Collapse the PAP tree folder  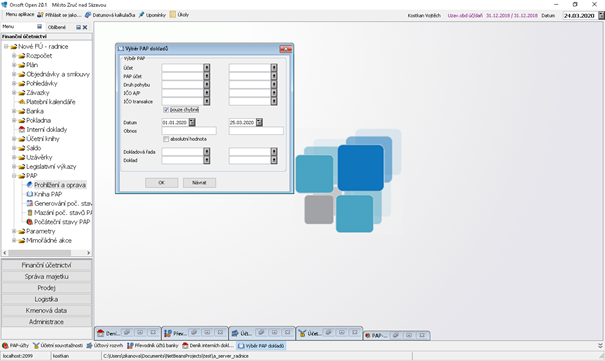click(14, 175)
